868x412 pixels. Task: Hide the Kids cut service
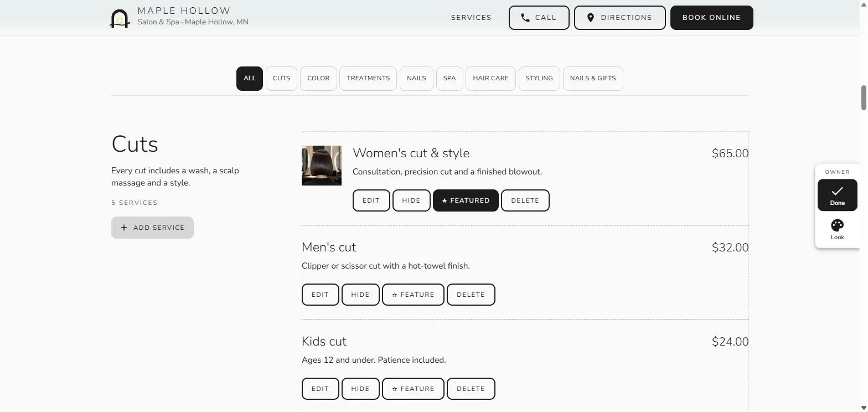[x=360, y=389]
